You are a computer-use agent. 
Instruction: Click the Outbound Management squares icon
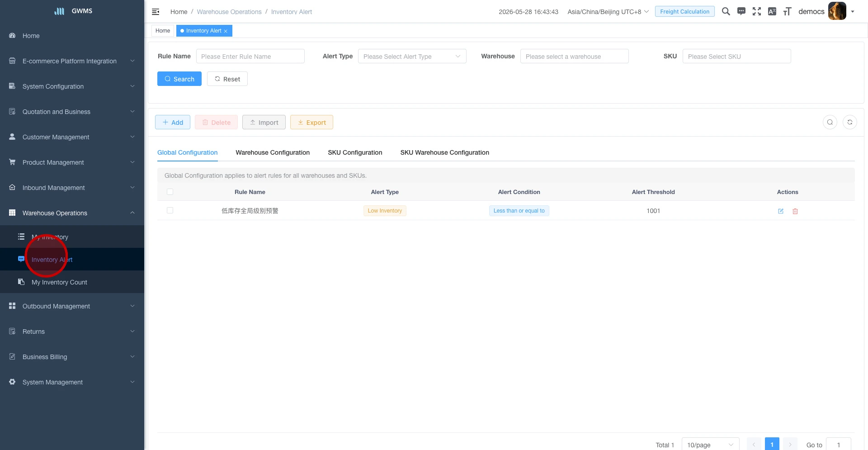(x=12, y=306)
